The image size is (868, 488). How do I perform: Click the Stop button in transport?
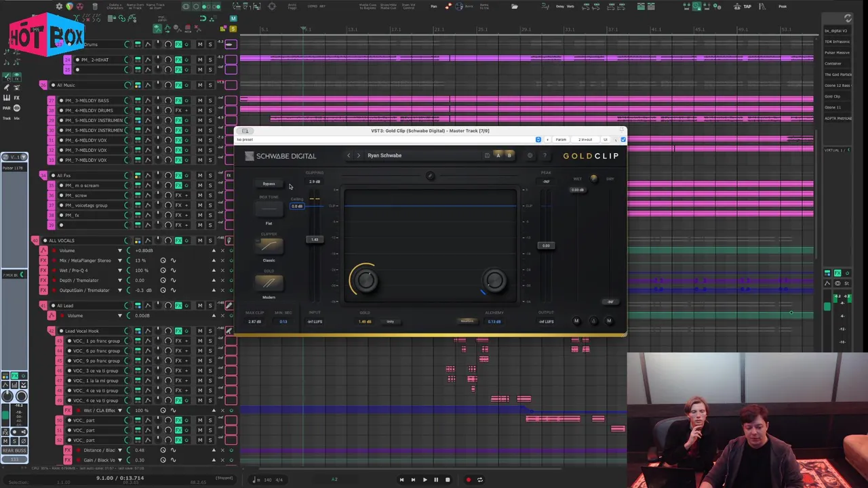tap(448, 480)
